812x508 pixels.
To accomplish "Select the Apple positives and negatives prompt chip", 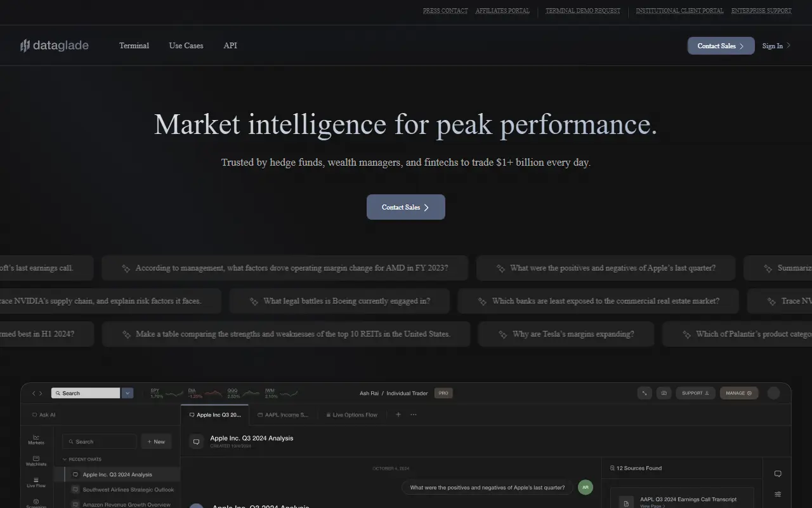I will click(606, 268).
